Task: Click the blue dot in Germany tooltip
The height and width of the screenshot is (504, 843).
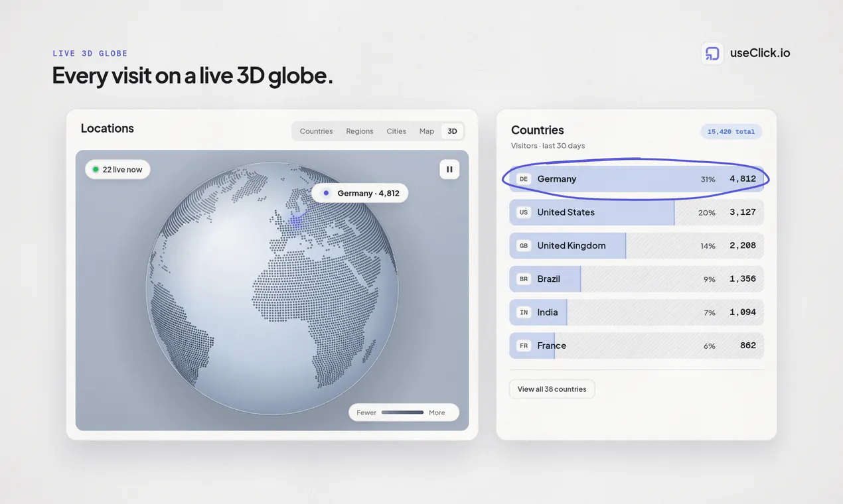Action: (326, 193)
